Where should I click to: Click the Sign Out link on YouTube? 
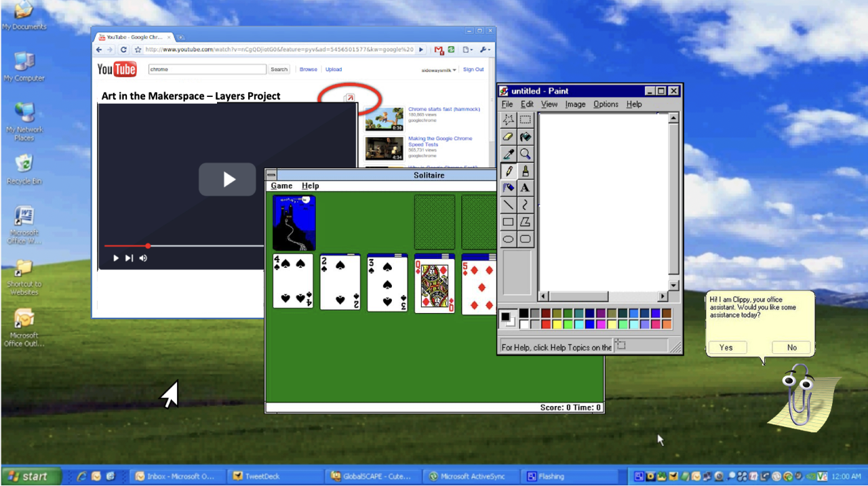coord(473,69)
